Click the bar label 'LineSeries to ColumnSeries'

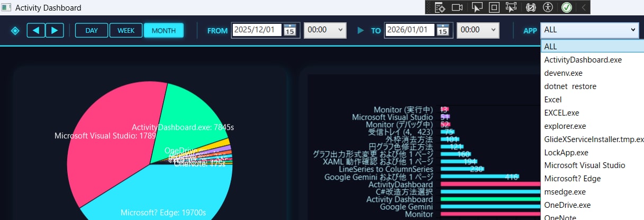point(386,169)
